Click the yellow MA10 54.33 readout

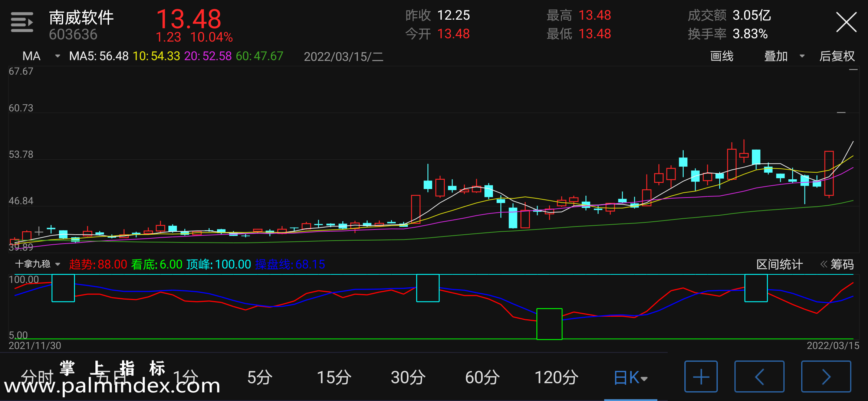click(156, 56)
